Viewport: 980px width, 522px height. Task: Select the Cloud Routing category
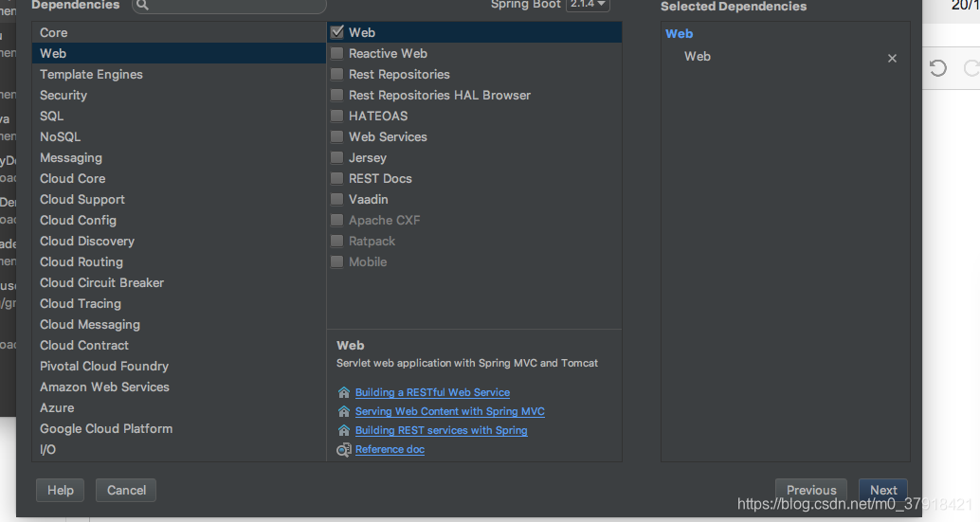[x=179, y=261]
